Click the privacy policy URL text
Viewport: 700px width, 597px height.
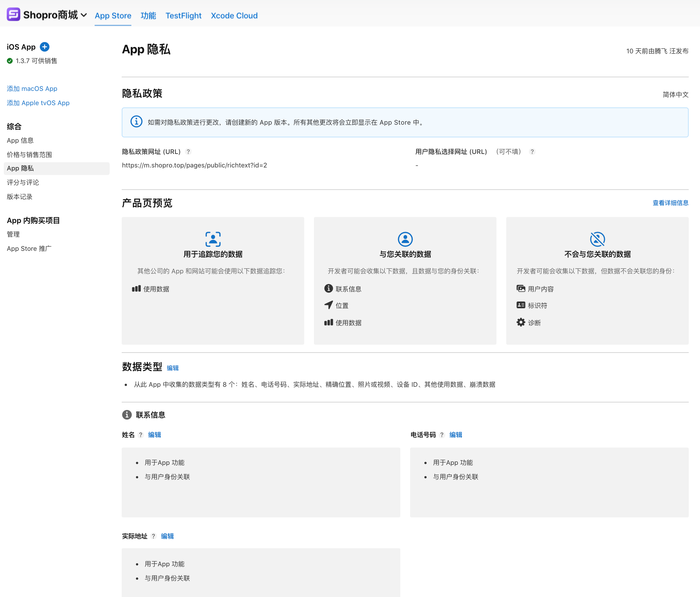point(195,165)
